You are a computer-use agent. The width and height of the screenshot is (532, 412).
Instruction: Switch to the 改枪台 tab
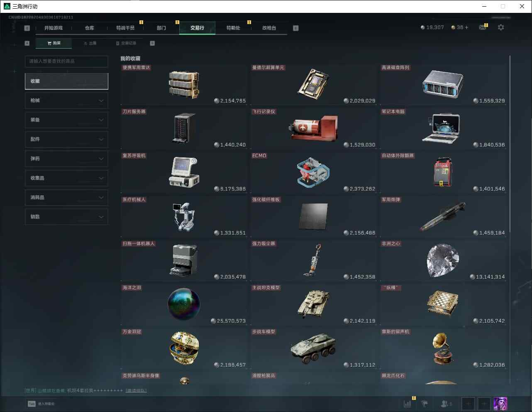[269, 28]
